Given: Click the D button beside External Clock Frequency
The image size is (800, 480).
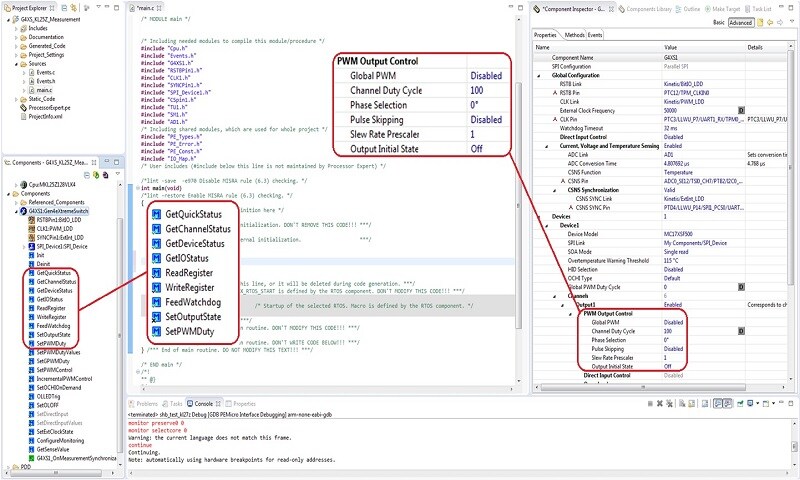Looking at the screenshot, I should pyautogui.click(x=741, y=108).
